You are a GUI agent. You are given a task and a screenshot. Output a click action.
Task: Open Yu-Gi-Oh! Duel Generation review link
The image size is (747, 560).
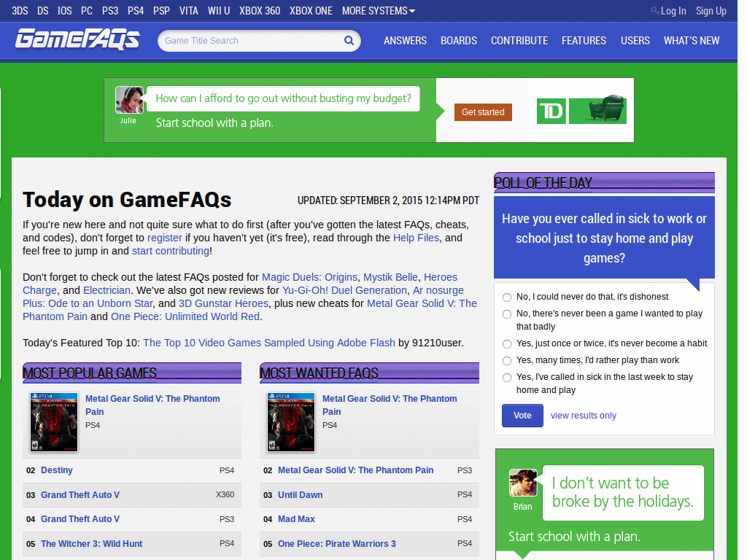coord(344,290)
